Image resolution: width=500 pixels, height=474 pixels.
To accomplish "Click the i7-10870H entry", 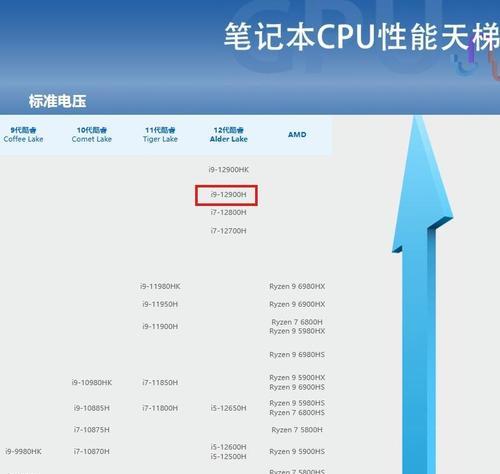I will click(x=92, y=451).
